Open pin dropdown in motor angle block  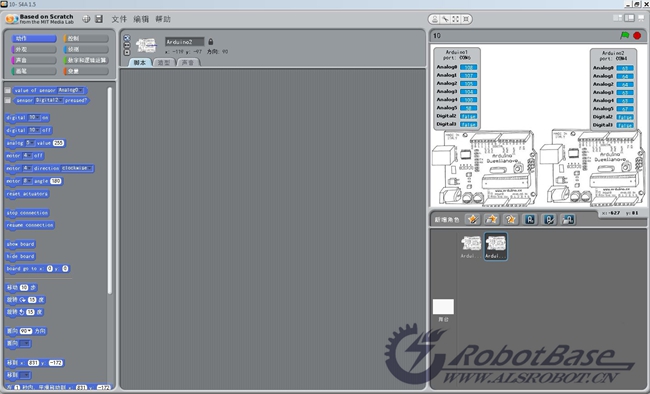point(27,181)
